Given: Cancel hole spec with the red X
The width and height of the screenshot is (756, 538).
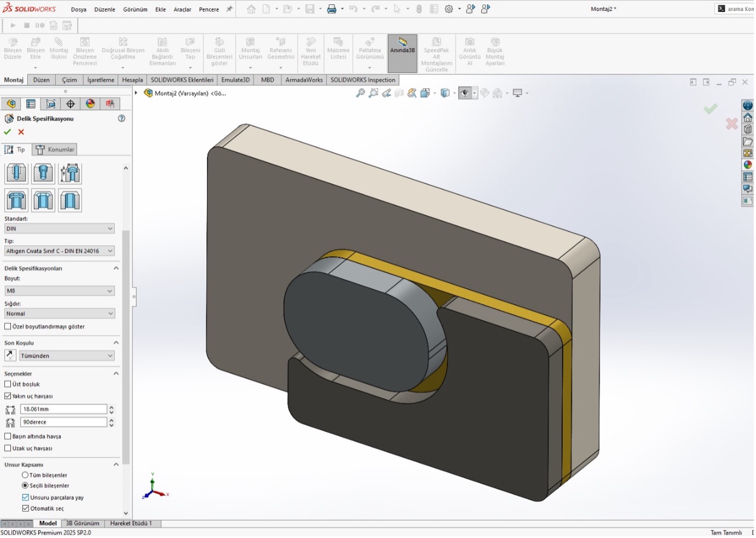Looking at the screenshot, I should point(21,132).
